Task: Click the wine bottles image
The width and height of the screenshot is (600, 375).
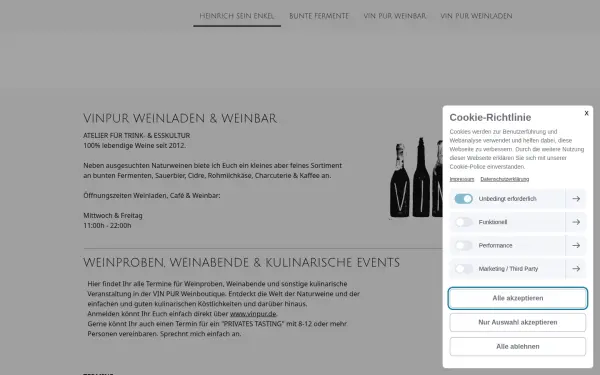Action: (416, 178)
